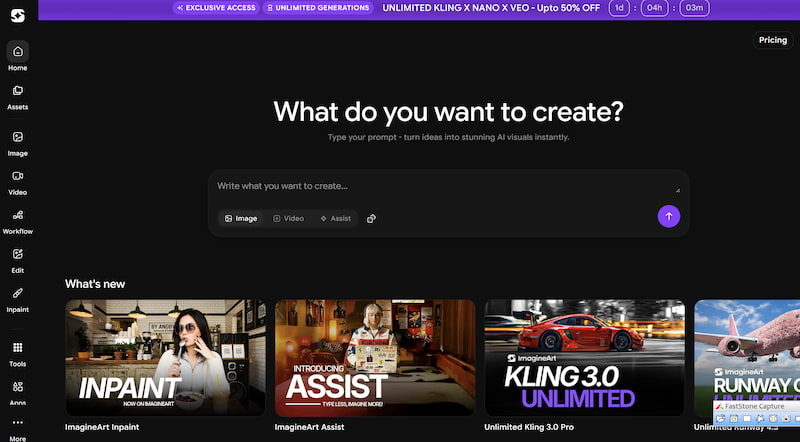Open the Tools grid icon
The width and height of the screenshot is (800, 442).
pyautogui.click(x=17, y=348)
